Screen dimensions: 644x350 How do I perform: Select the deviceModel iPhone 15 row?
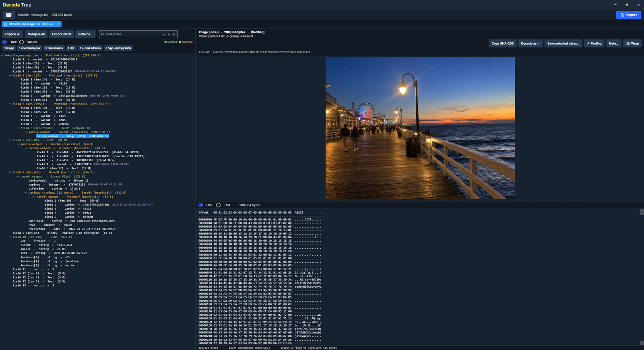pyautogui.click(x=58, y=181)
